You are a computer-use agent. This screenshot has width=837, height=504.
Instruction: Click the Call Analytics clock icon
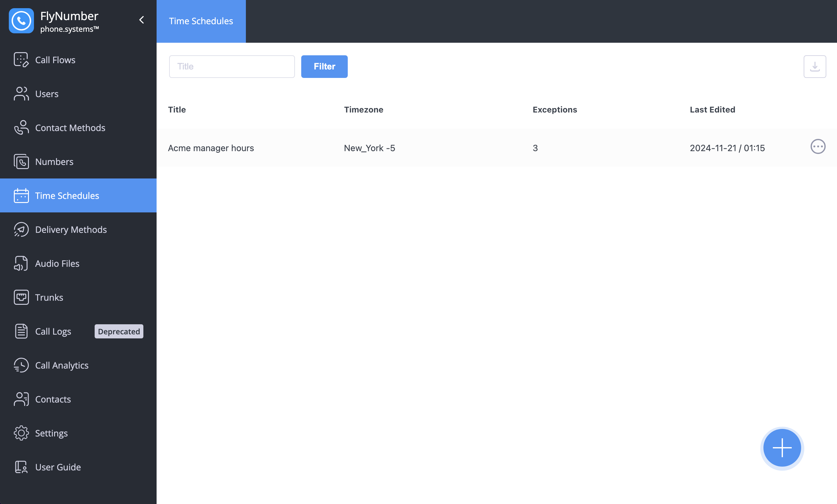pyautogui.click(x=21, y=365)
